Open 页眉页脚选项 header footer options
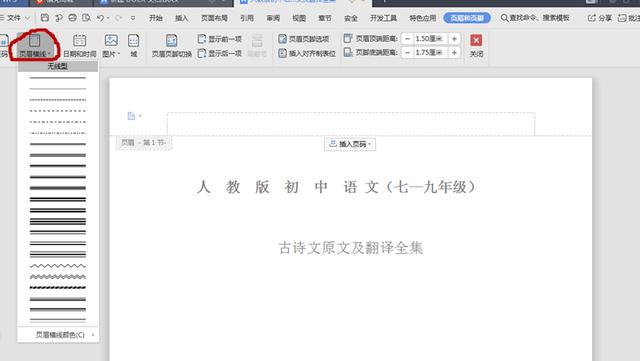The height and width of the screenshot is (361, 640). 304,39
